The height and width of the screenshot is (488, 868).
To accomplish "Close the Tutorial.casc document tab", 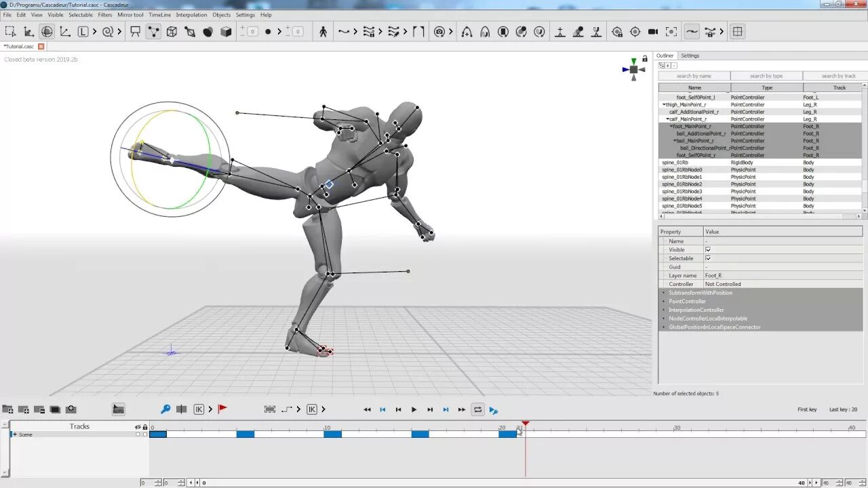I will pyautogui.click(x=41, y=46).
